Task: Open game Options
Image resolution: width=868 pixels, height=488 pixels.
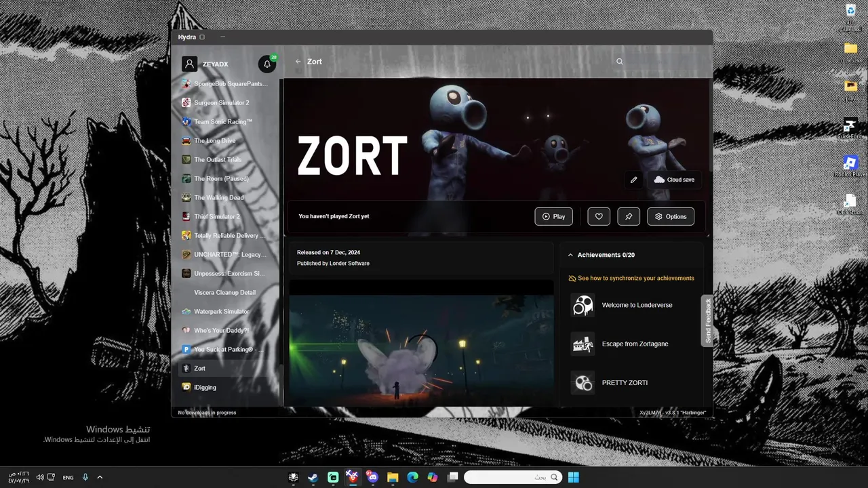Action: pos(671,216)
